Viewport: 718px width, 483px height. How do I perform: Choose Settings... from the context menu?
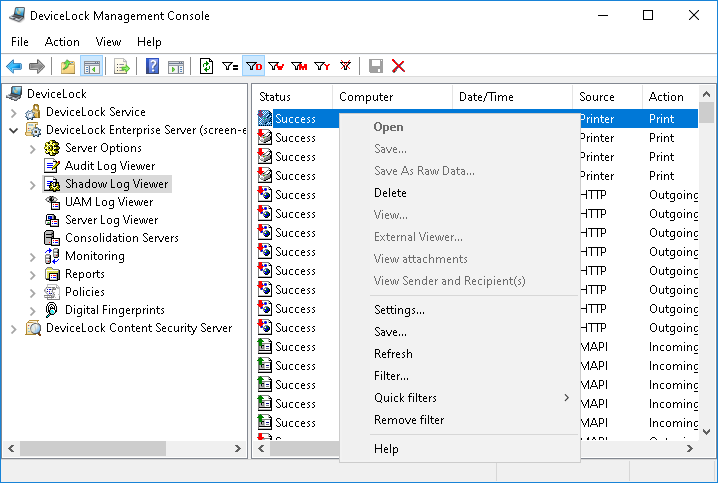[399, 310]
